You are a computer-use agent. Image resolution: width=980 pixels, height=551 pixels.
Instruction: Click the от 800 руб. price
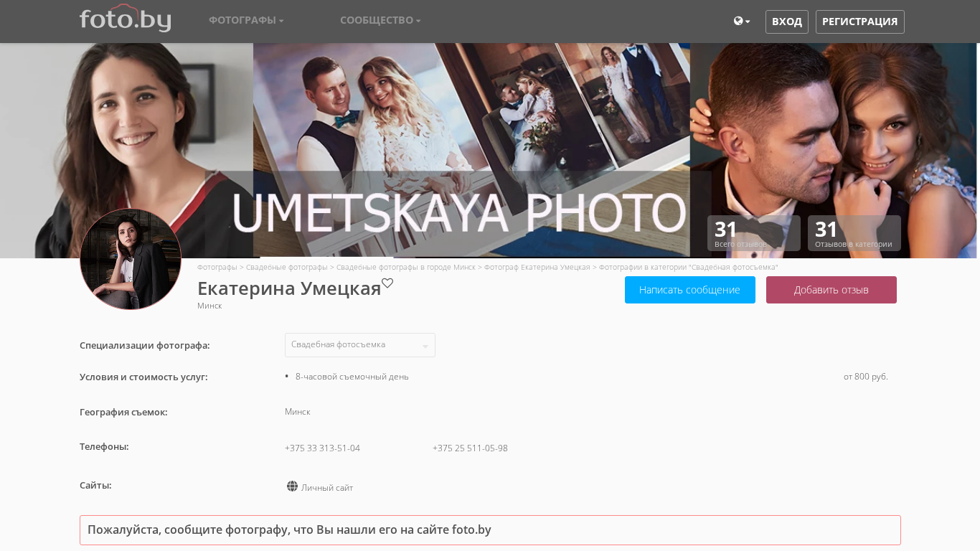[x=866, y=377]
